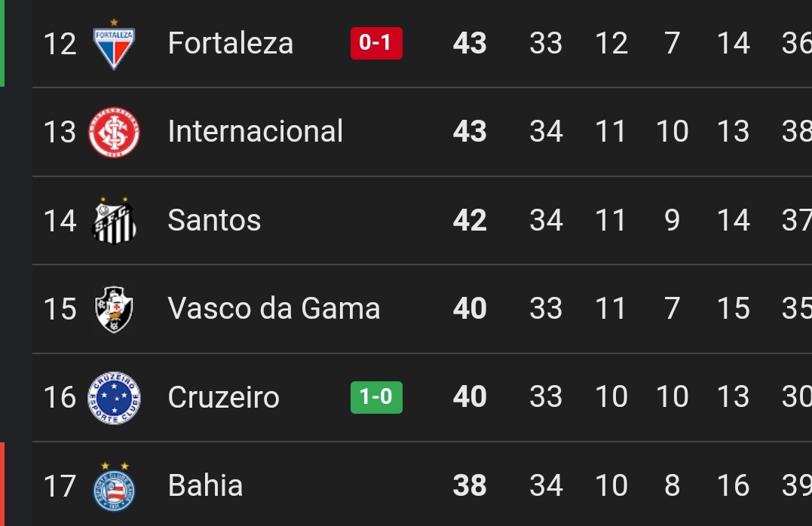
Task: Click the Bahia club crest
Action: pos(114,486)
